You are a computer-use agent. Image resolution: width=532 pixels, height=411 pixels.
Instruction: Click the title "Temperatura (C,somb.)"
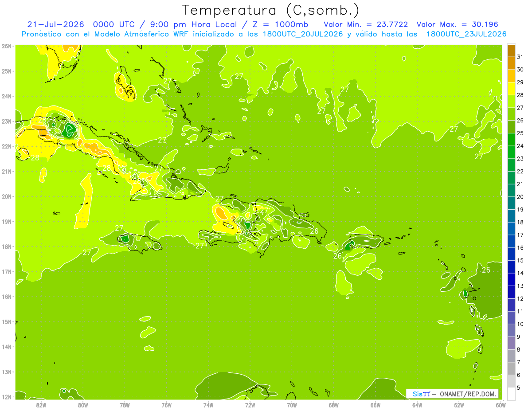click(x=271, y=11)
